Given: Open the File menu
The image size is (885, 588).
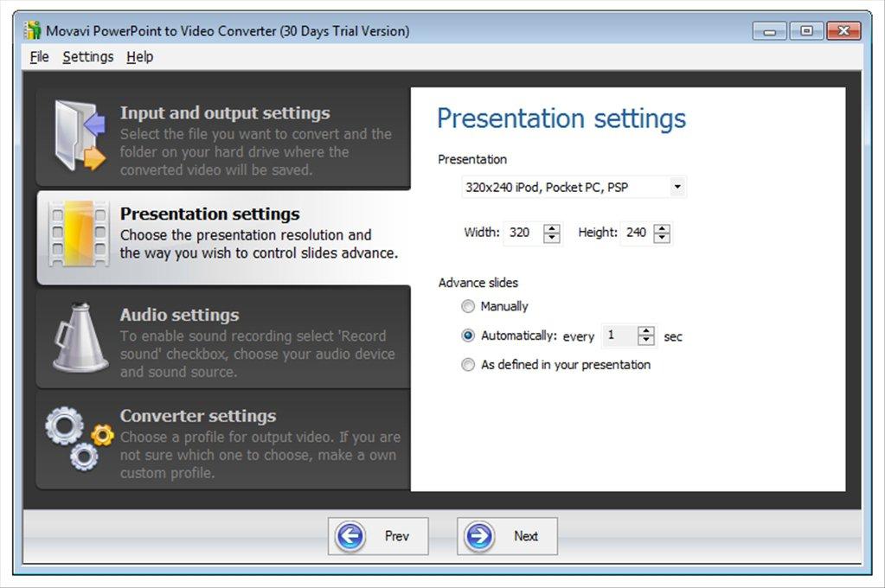Looking at the screenshot, I should pos(39,57).
